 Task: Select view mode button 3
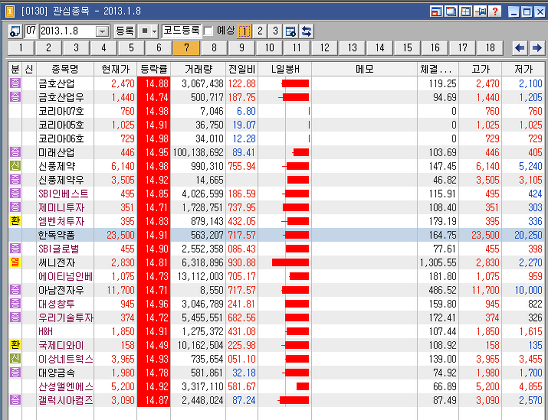tap(275, 31)
